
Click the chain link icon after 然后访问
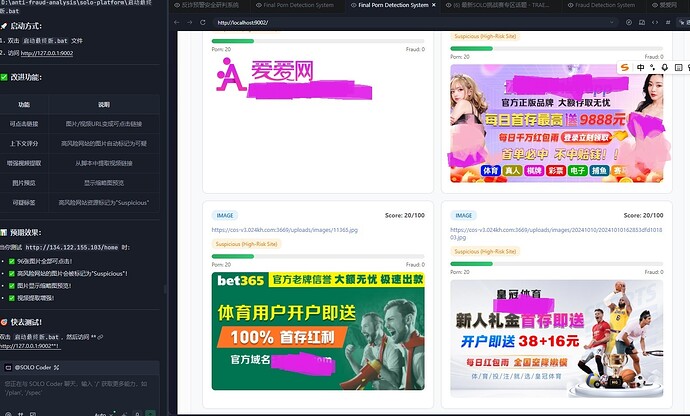coord(100,337)
